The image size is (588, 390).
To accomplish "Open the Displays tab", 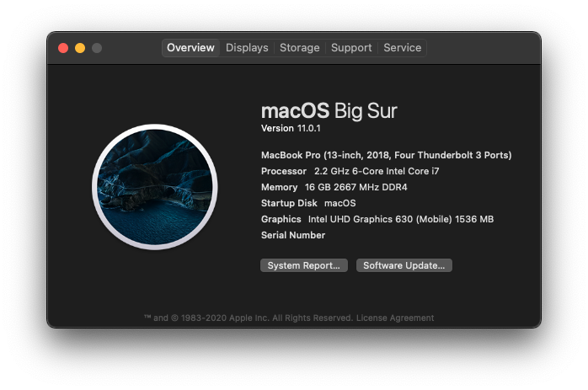I will 247,48.
